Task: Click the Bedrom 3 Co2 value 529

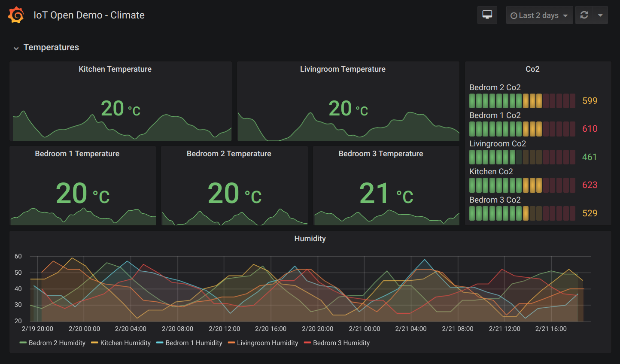Action: tap(590, 213)
